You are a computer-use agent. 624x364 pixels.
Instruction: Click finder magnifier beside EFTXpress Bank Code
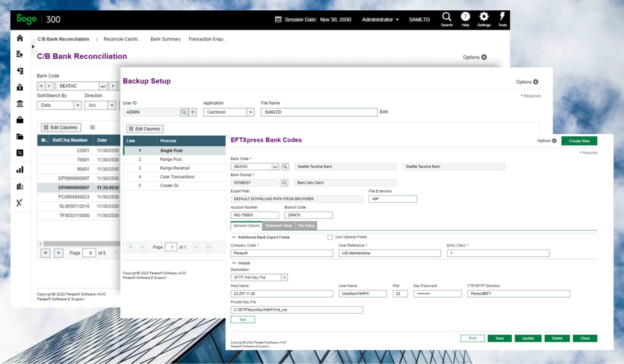click(x=285, y=167)
